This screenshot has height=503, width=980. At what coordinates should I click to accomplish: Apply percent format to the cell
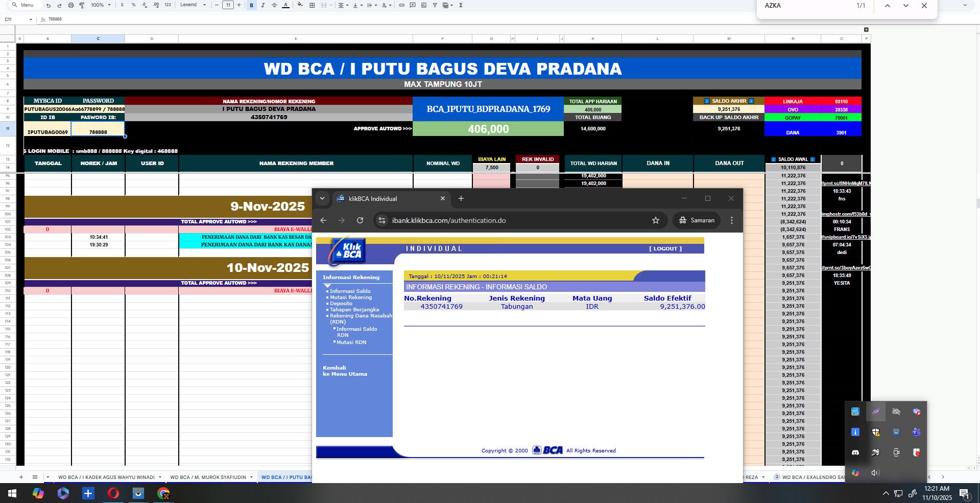[133, 5]
